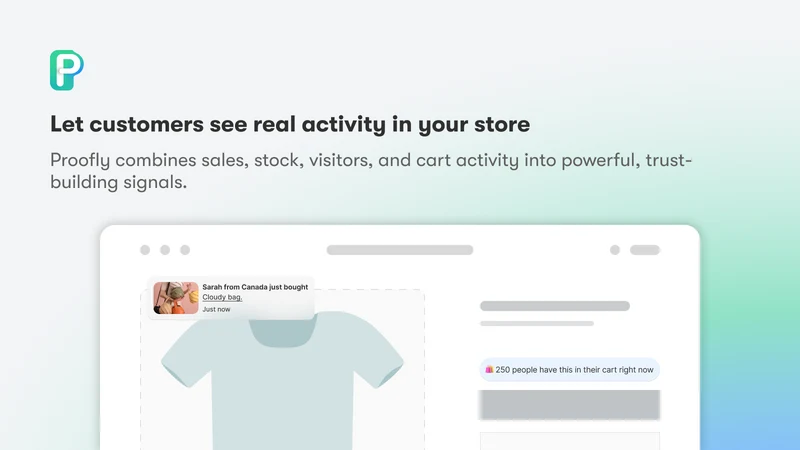Follow the Cloudy bag link
Viewport: 800px width, 450px height.
[222, 297]
